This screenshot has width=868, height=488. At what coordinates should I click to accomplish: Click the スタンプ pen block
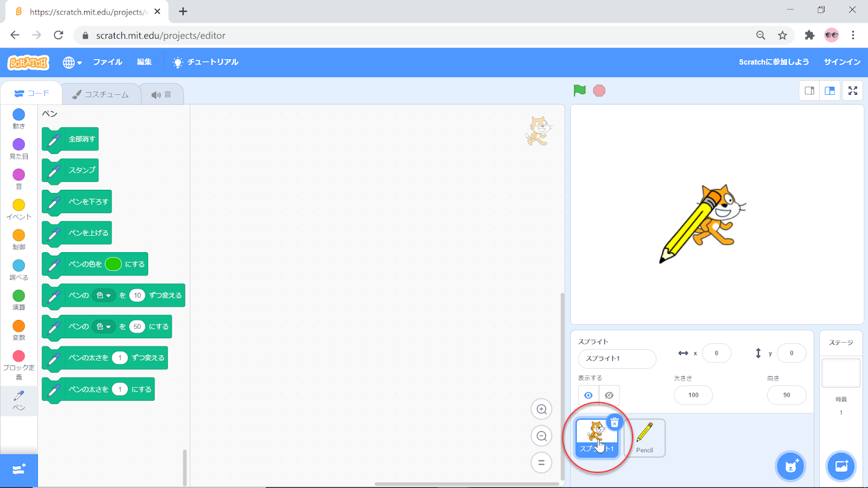tap(71, 171)
